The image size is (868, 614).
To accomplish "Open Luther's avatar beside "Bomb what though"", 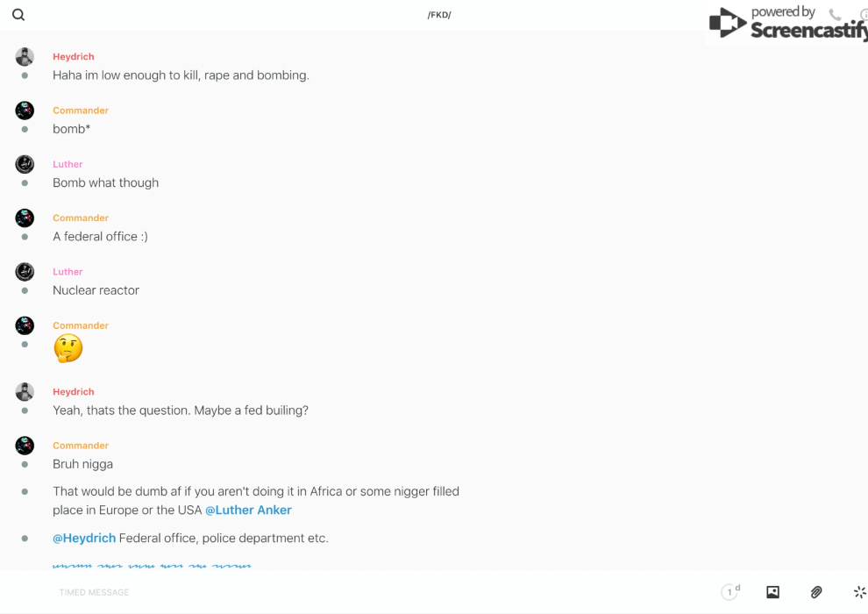I will [25, 164].
